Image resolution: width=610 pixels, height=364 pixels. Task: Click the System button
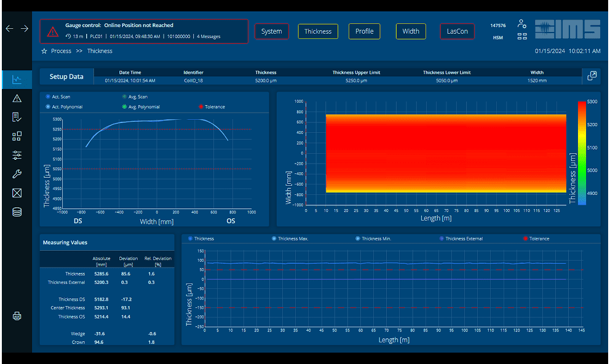pyautogui.click(x=271, y=31)
